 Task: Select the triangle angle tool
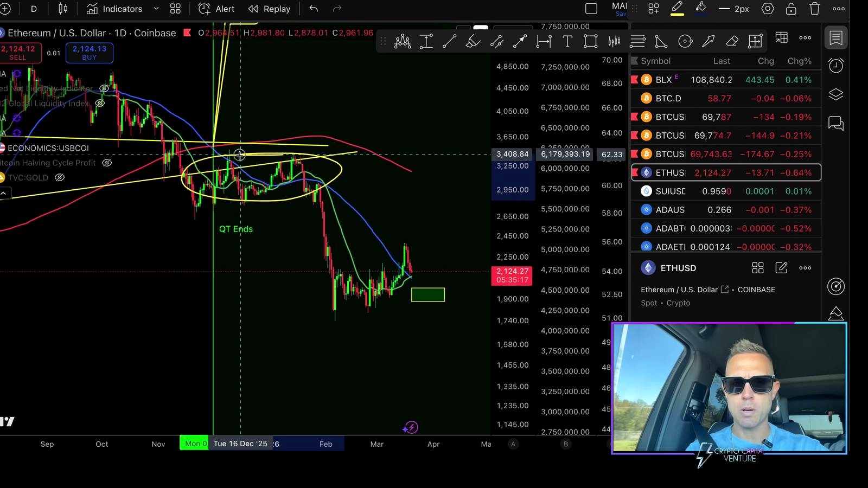661,41
